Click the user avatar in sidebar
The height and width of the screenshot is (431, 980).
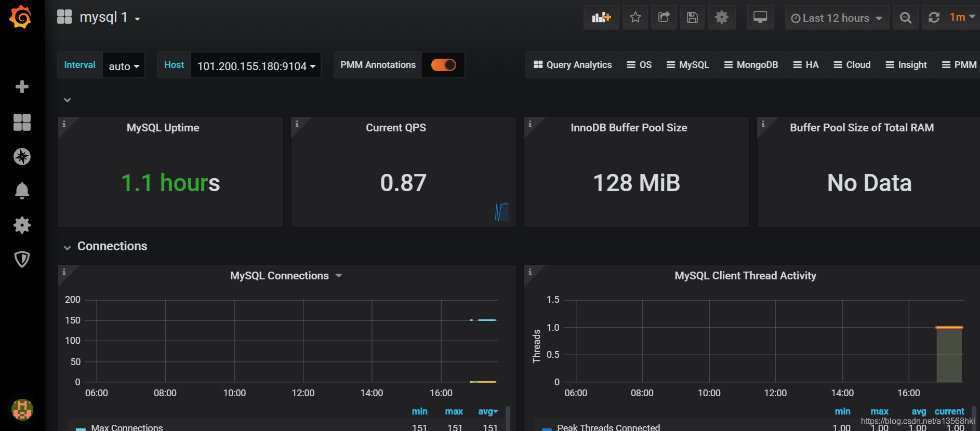(x=22, y=409)
